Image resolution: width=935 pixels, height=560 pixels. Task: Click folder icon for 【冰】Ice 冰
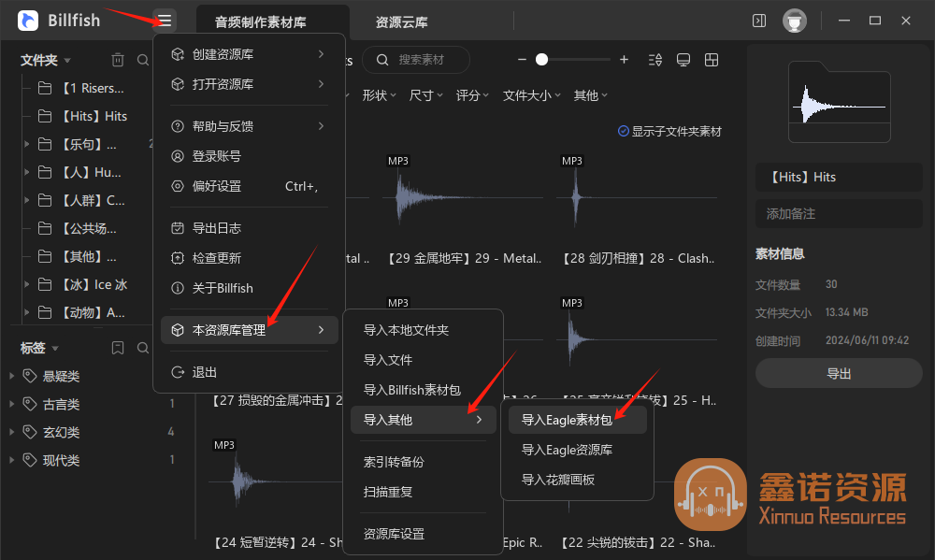tap(45, 284)
